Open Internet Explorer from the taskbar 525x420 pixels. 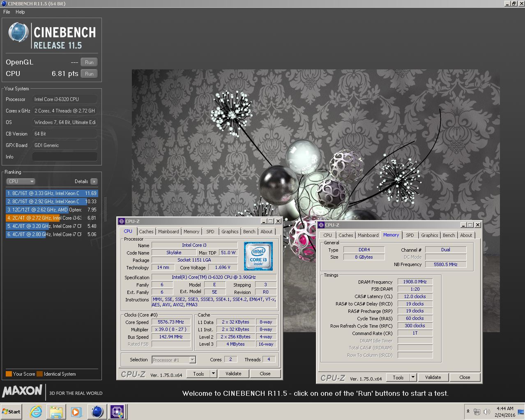tap(36, 412)
